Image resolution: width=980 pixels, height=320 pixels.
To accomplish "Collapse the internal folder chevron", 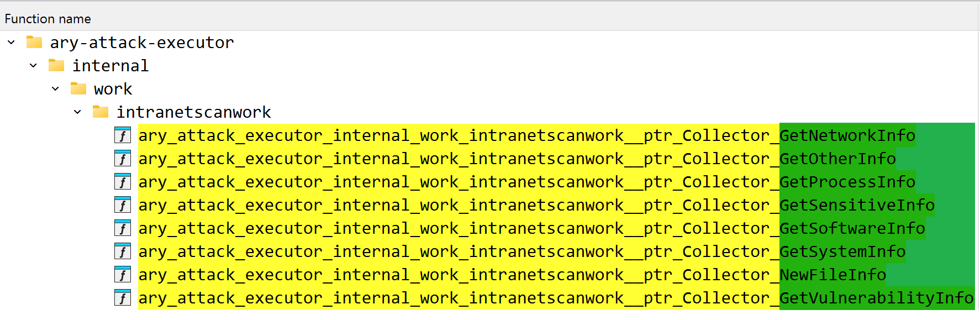I will click(x=33, y=66).
